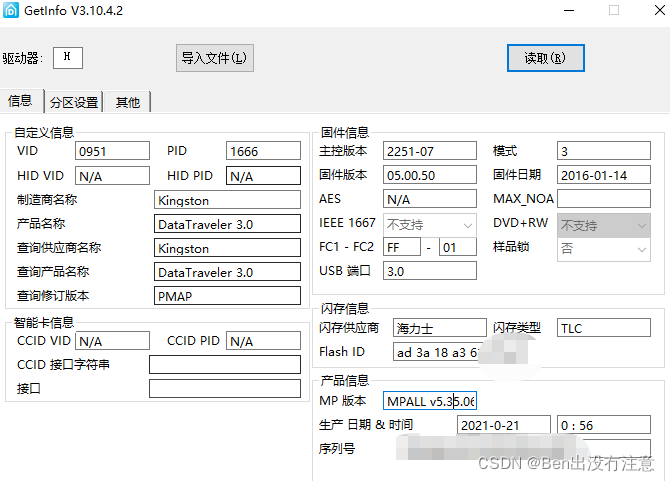Click the 智能卡信息 group label

[44, 323]
